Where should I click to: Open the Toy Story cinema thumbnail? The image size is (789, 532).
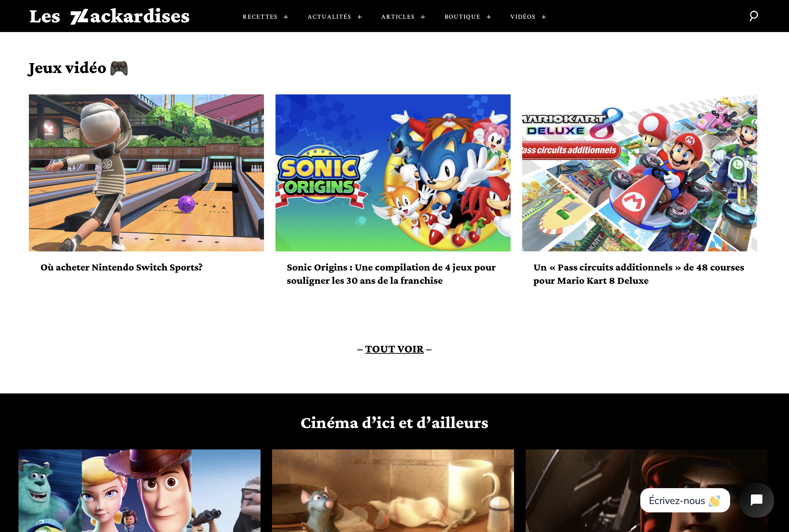tap(139, 491)
